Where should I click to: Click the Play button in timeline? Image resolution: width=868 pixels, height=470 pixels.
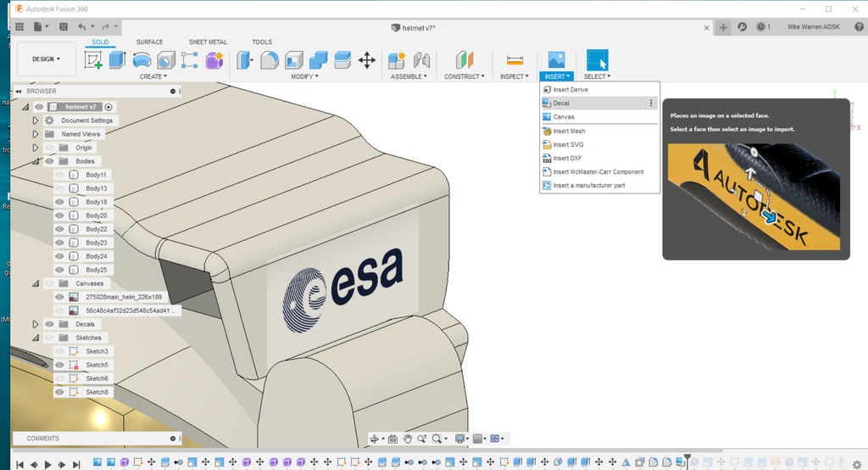(48, 464)
